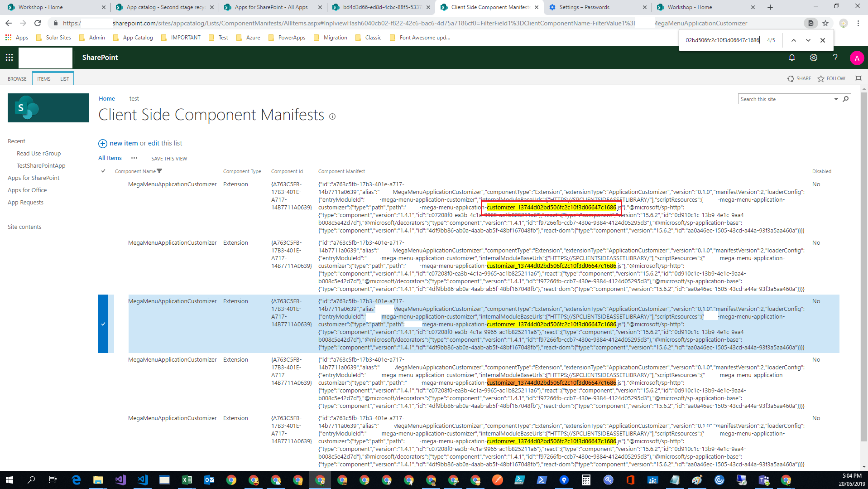
Task: Click the edit this list link
Action: (x=165, y=143)
